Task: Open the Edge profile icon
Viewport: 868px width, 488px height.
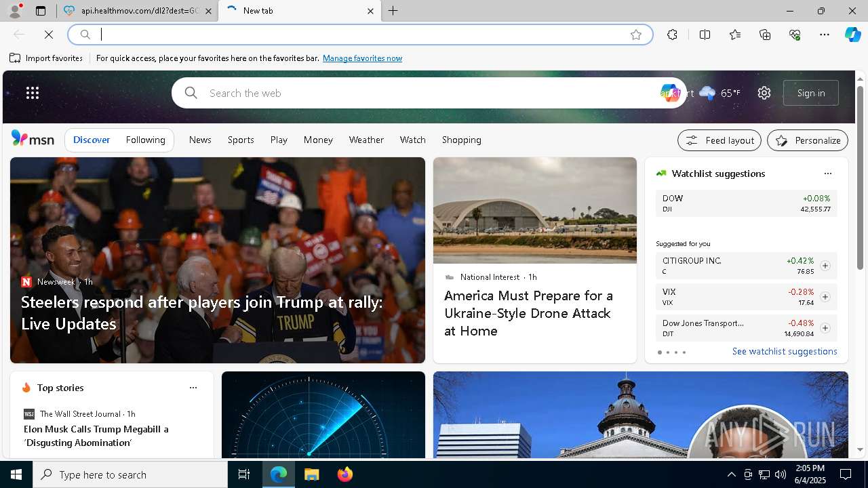Action: coord(14,11)
